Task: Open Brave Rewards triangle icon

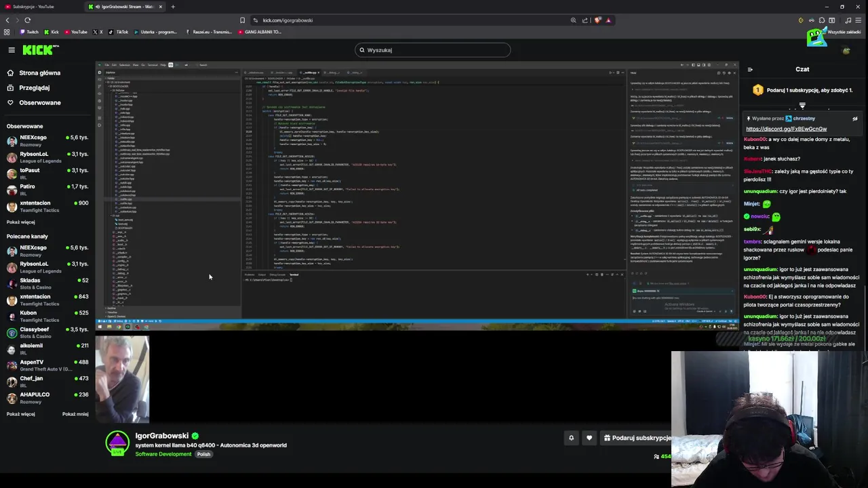Action: point(608,20)
